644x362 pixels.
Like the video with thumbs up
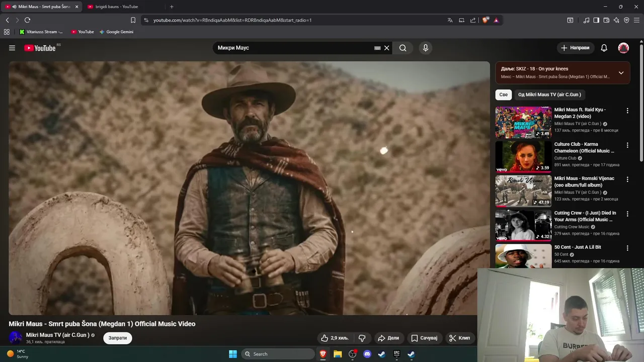335,338
